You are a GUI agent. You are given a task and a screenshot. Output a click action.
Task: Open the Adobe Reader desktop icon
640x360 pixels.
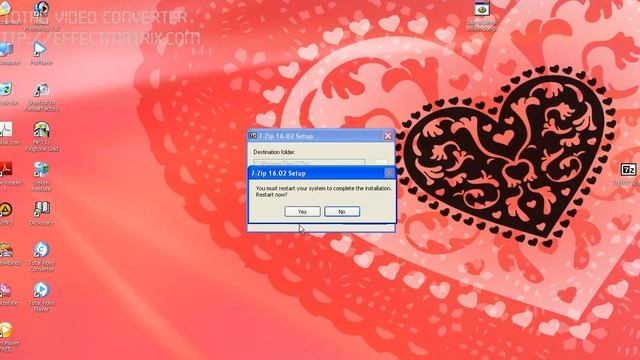click(7, 177)
